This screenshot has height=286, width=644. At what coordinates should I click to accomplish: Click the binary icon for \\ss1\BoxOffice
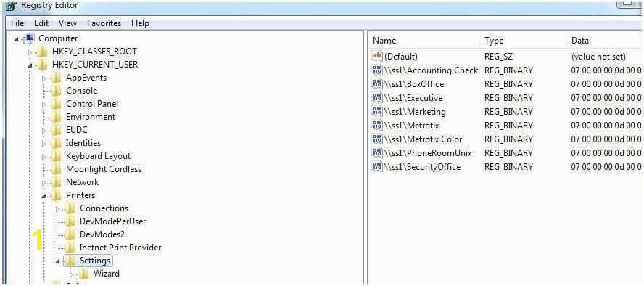376,83
